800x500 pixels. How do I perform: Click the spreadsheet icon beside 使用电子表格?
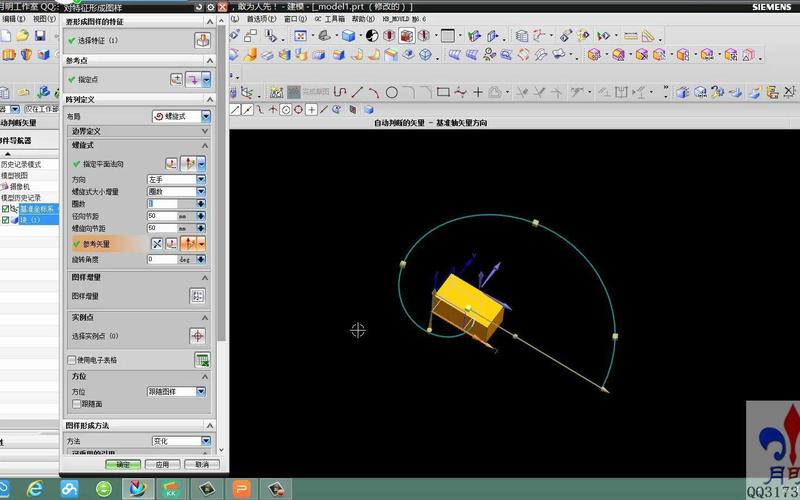[x=201, y=359]
